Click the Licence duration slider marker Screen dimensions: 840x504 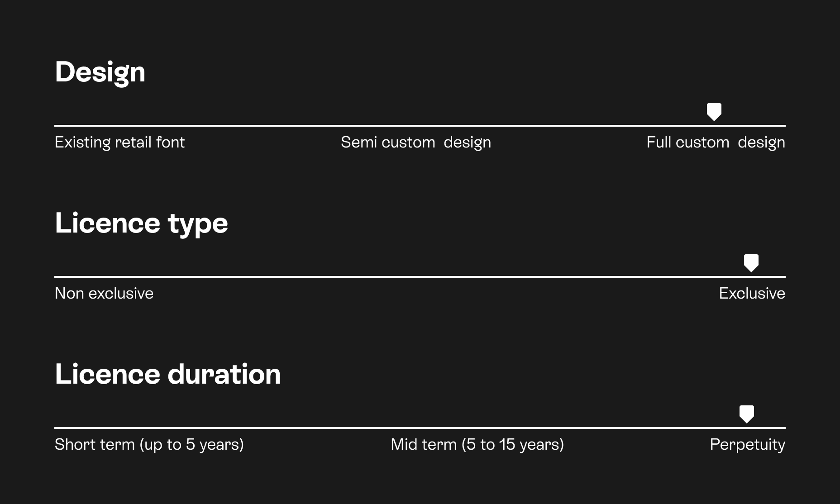click(746, 414)
